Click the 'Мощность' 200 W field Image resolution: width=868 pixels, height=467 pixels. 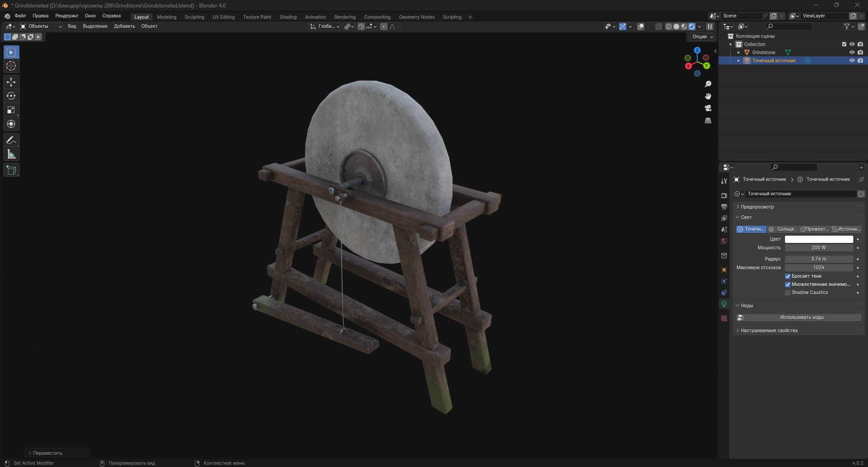click(x=819, y=248)
